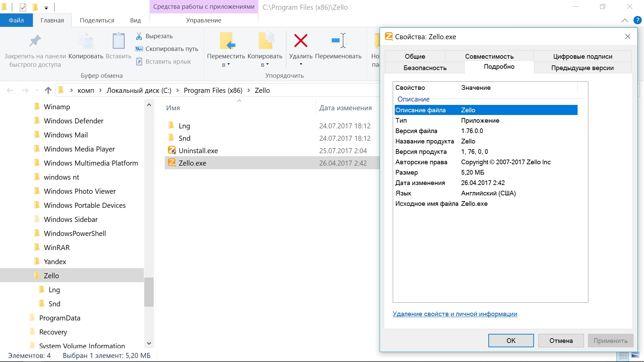The width and height of the screenshot is (644, 362).
Task: Open the recent locations dropdown arrow
Action: pos(37,90)
